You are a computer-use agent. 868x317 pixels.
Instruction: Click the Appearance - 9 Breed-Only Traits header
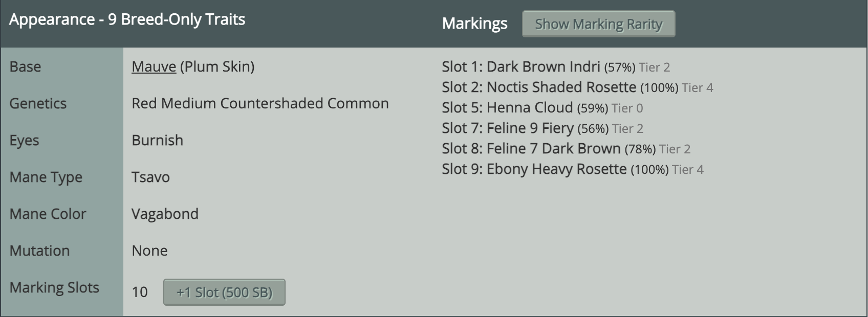pyautogui.click(x=127, y=19)
